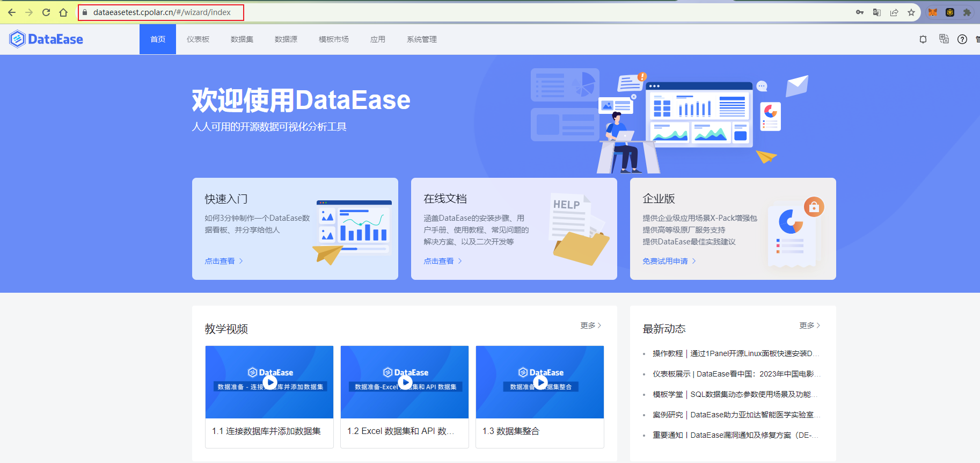Screen dimensions: 980x463
Task: Reload the page with the refresh icon
Action: (x=46, y=12)
